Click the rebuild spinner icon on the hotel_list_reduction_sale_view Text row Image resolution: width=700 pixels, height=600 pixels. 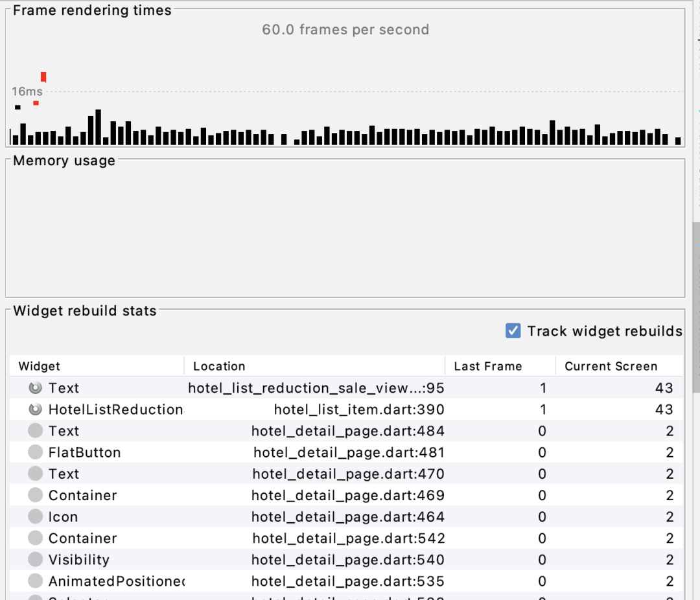point(36,388)
